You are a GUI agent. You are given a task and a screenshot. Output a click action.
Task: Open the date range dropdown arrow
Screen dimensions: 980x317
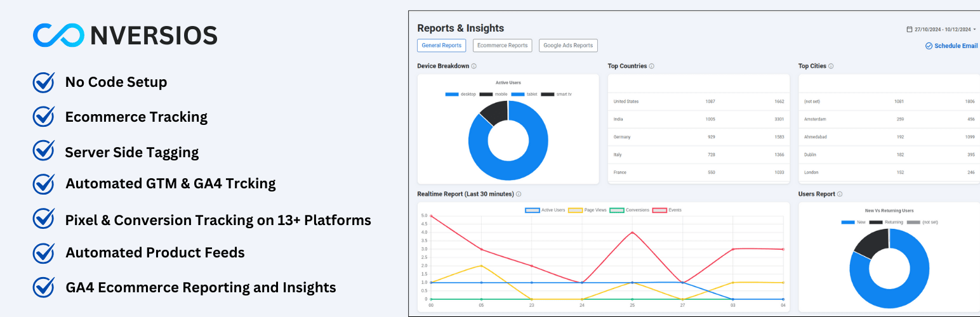point(975,29)
